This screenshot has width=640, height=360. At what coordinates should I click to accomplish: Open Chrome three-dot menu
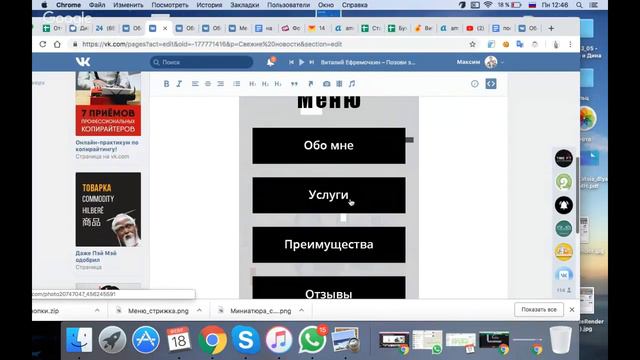point(570,44)
